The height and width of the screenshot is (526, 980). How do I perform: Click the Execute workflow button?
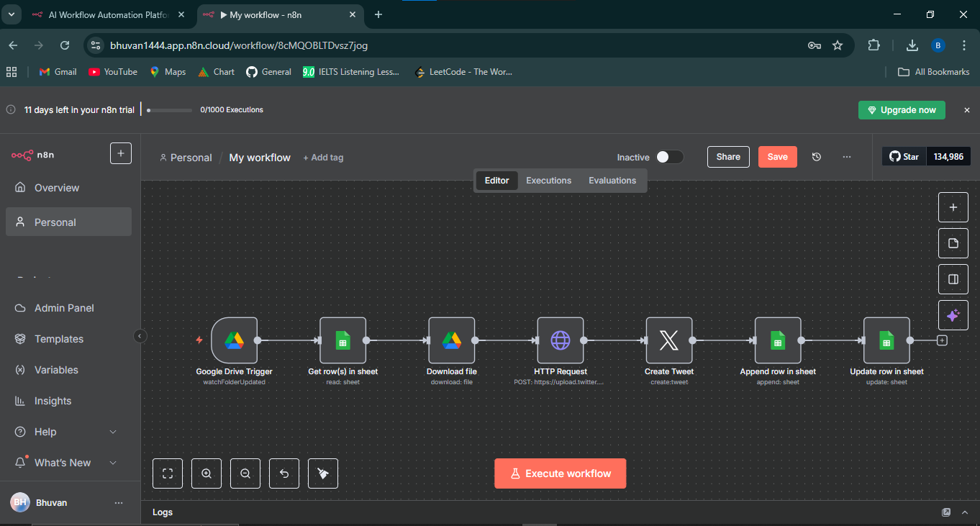(x=560, y=473)
